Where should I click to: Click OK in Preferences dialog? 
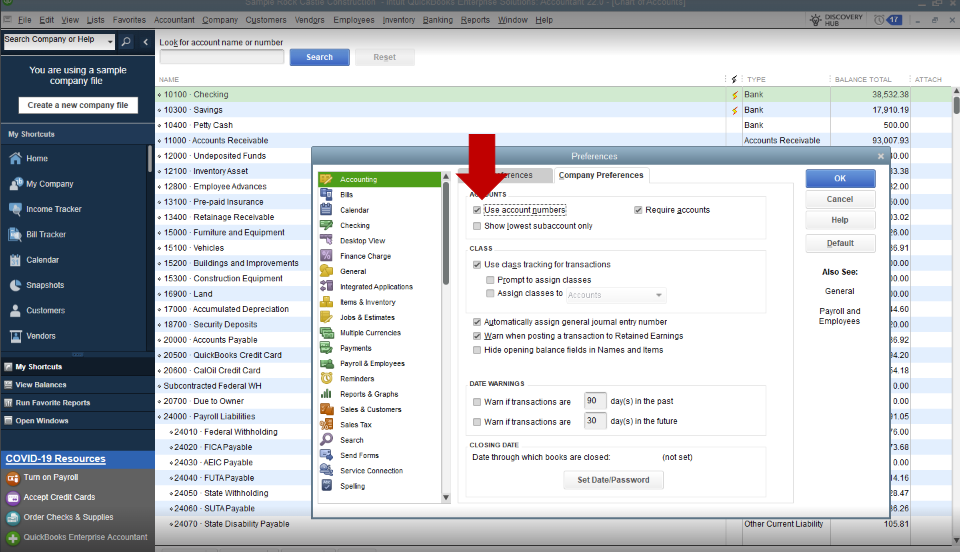840,179
